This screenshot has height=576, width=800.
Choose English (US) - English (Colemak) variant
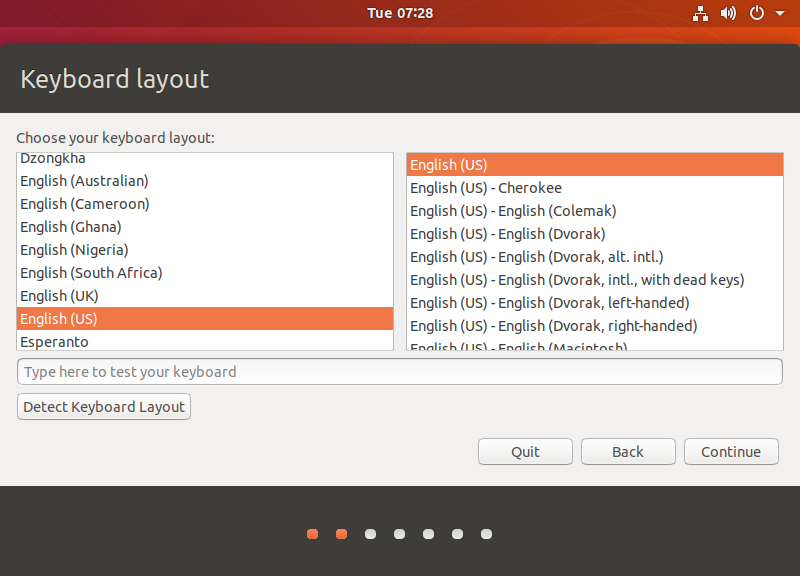595,211
